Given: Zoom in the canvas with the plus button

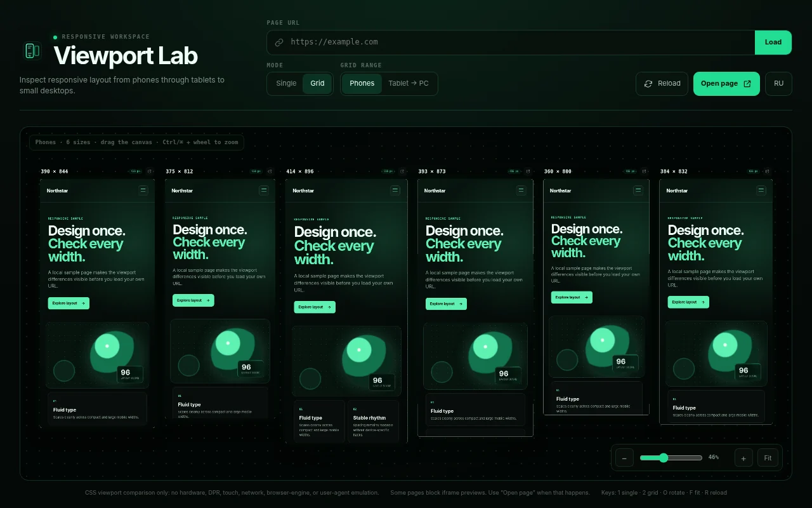Looking at the screenshot, I should (743, 458).
